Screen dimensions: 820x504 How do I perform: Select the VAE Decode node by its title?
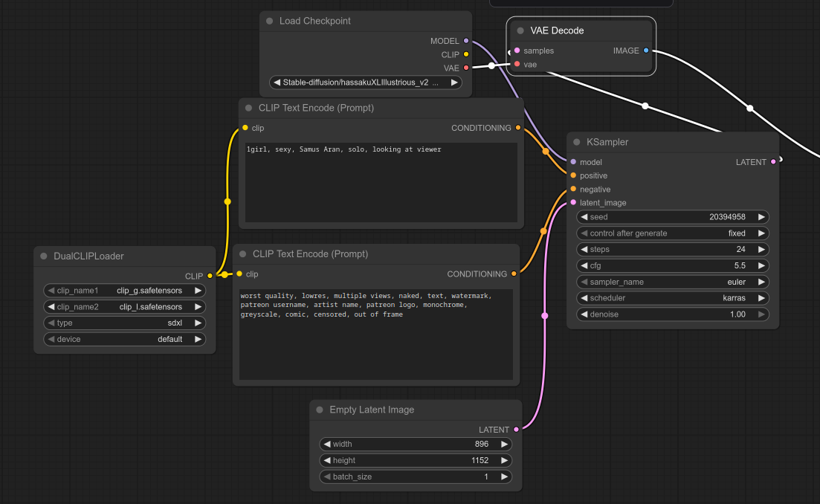pyautogui.click(x=557, y=30)
